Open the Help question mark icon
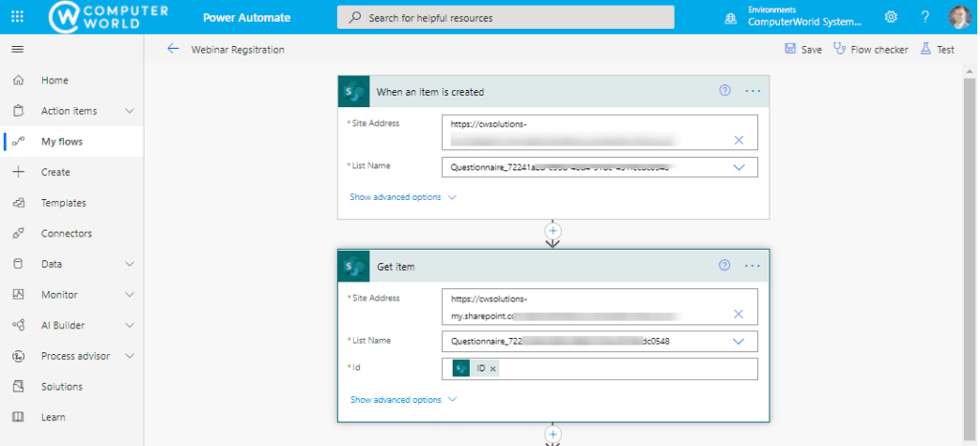Viewport: 980px width, 446px height. (x=925, y=17)
